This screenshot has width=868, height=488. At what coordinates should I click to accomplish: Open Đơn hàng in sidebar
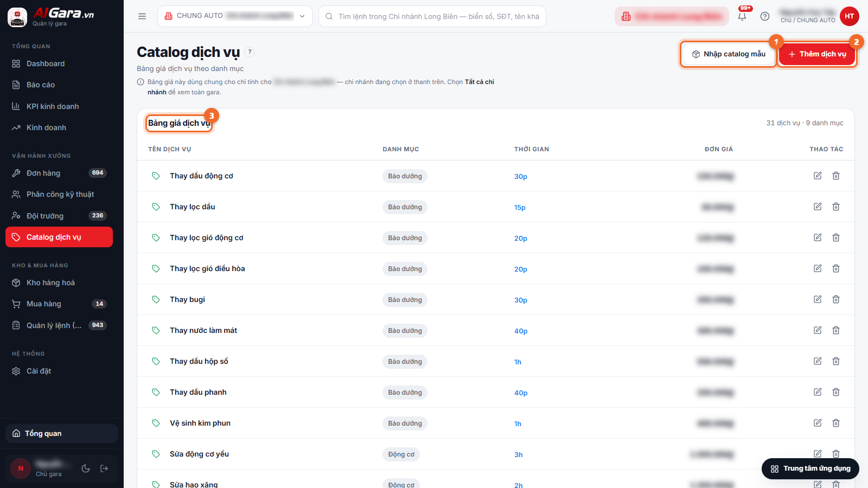tap(59, 173)
